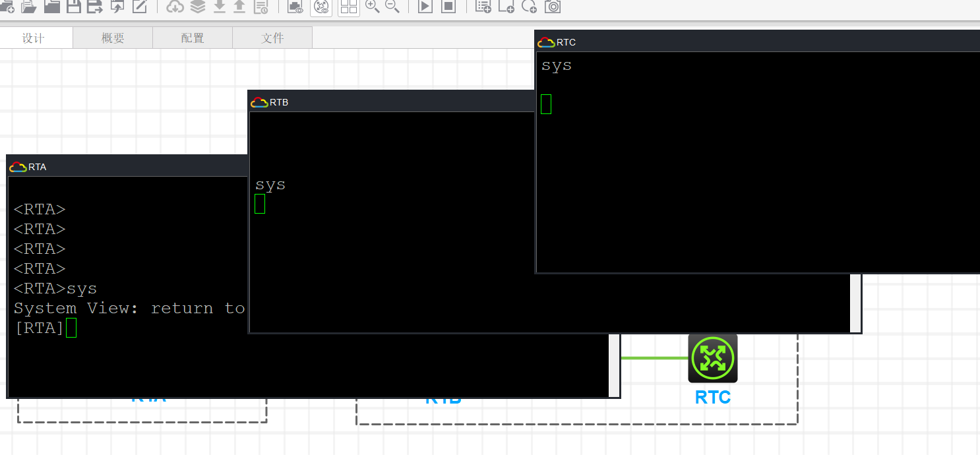Click the cloud logo in RTA window
Viewport: 980px width, 455px height.
coord(18,167)
